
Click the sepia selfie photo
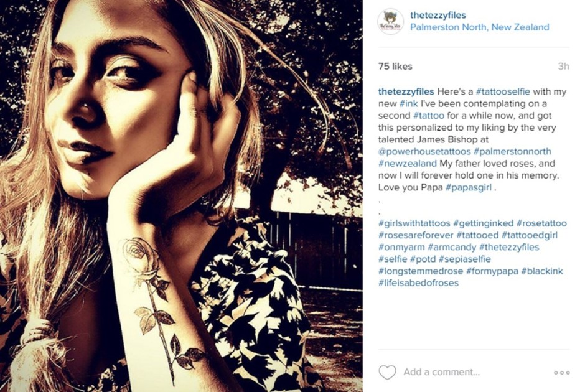[x=181, y=196]
